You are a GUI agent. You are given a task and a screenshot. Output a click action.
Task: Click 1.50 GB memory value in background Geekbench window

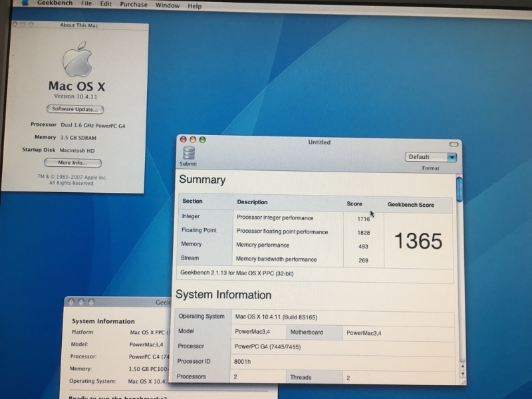pyautogui.click(x=148, y=369)
